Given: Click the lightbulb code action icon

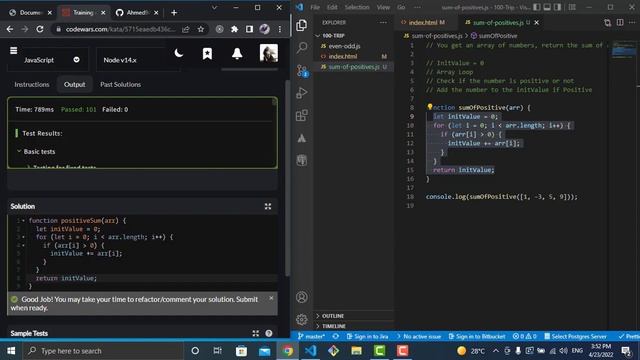Looking at the screenshot, I should click(x=429, y=107).
